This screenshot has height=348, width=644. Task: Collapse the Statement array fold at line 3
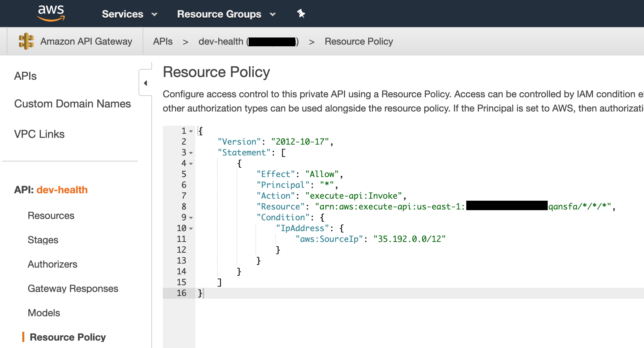[191, 153]
